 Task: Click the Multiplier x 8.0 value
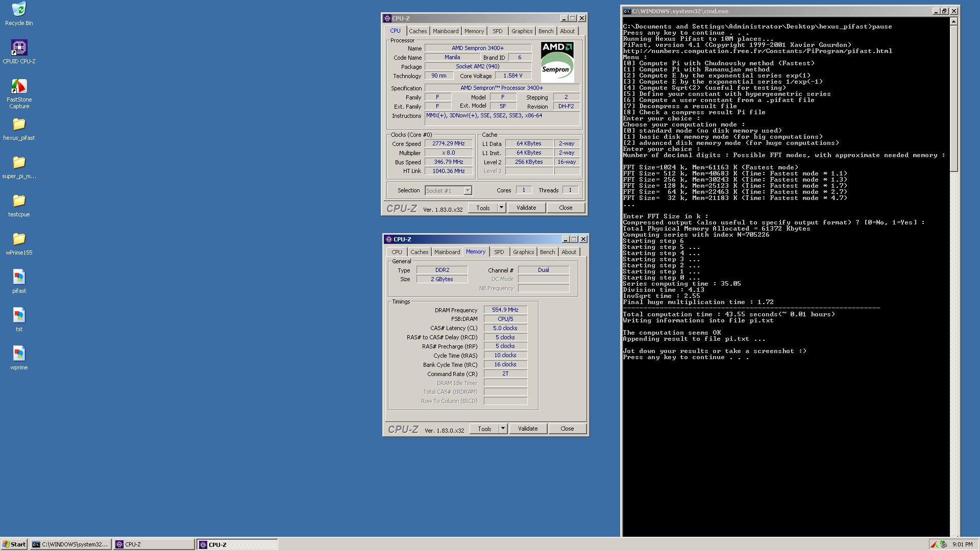449,153
